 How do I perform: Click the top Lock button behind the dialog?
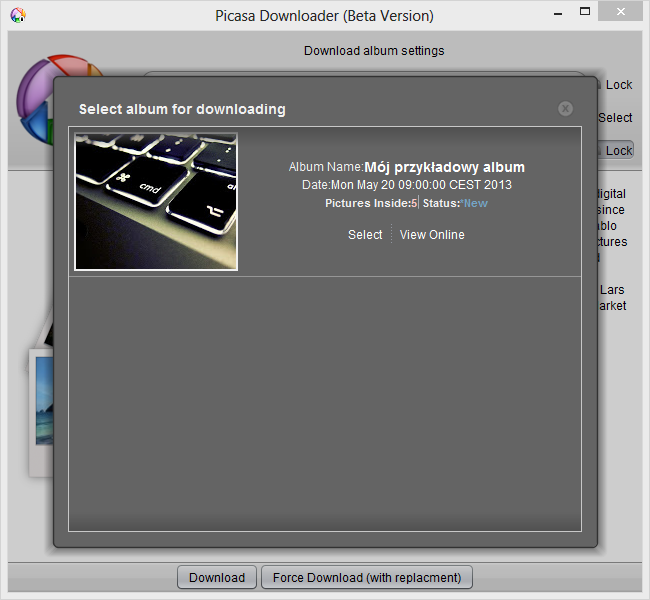click(616, 85)
